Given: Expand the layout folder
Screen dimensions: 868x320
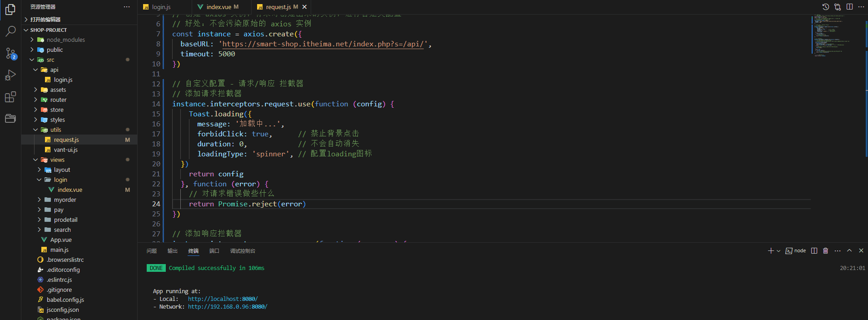Looking at the screenshot, I should pos(79,170).
